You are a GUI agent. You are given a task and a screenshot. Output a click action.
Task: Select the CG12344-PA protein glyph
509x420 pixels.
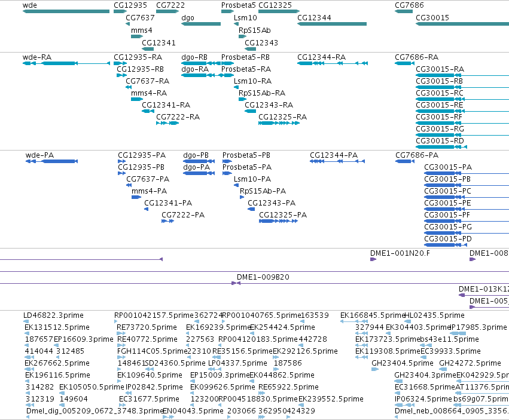point(337,161)
